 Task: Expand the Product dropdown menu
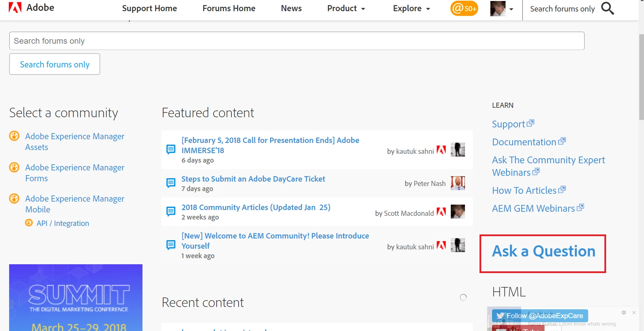pyautogui.click(x=346, y=8)
